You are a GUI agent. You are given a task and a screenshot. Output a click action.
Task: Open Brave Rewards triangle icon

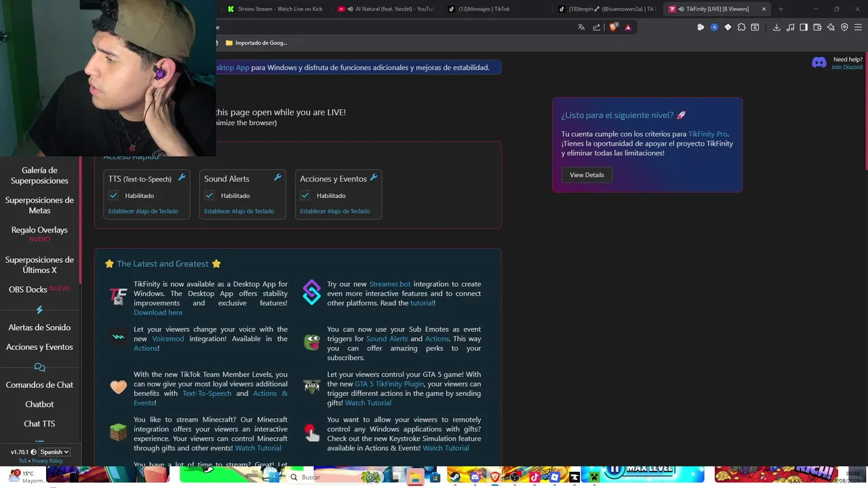tap(628, 27)
